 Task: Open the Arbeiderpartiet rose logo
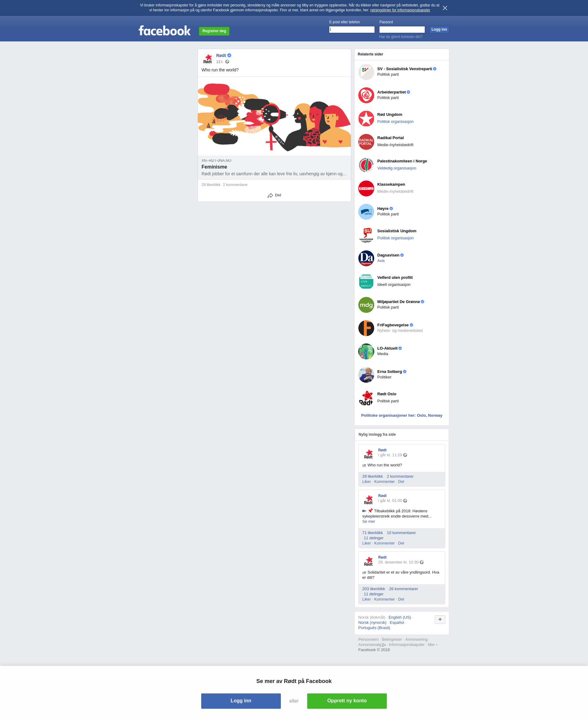(x=366, y=95)
